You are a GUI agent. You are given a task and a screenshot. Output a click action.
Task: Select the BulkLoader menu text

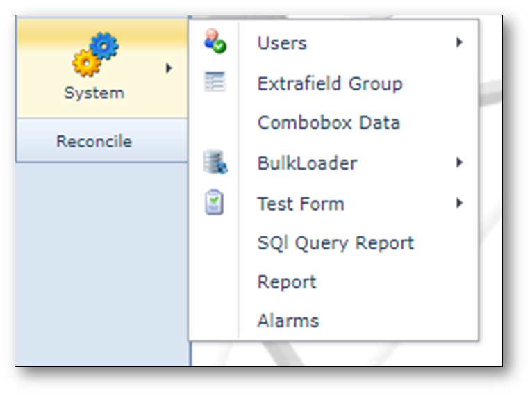(306, 163)
